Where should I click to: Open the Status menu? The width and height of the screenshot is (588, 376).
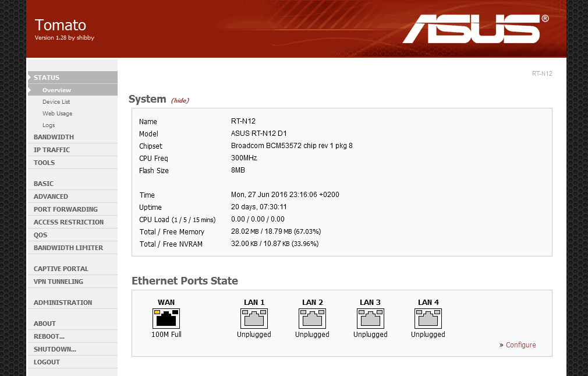[x=73, y=78]
